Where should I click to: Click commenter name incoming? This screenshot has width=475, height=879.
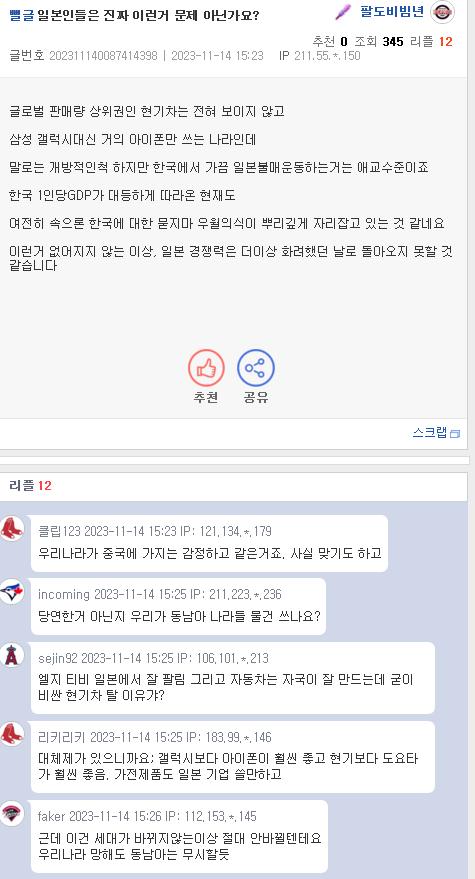[x=64, y=594]
